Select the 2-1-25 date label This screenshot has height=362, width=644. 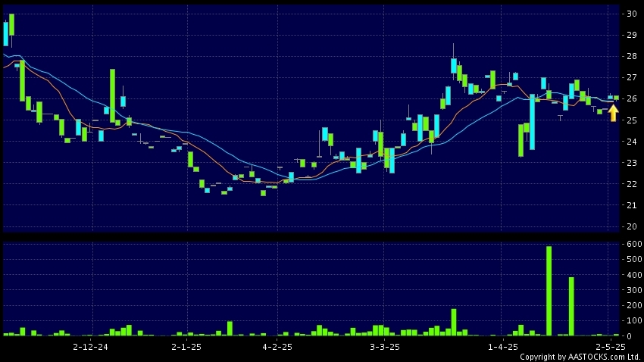pyautogui.click(x=186, y=347)
